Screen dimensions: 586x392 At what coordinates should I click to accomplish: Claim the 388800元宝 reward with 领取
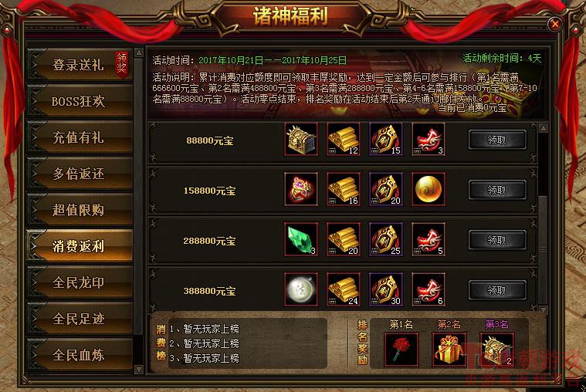[497, 290]
